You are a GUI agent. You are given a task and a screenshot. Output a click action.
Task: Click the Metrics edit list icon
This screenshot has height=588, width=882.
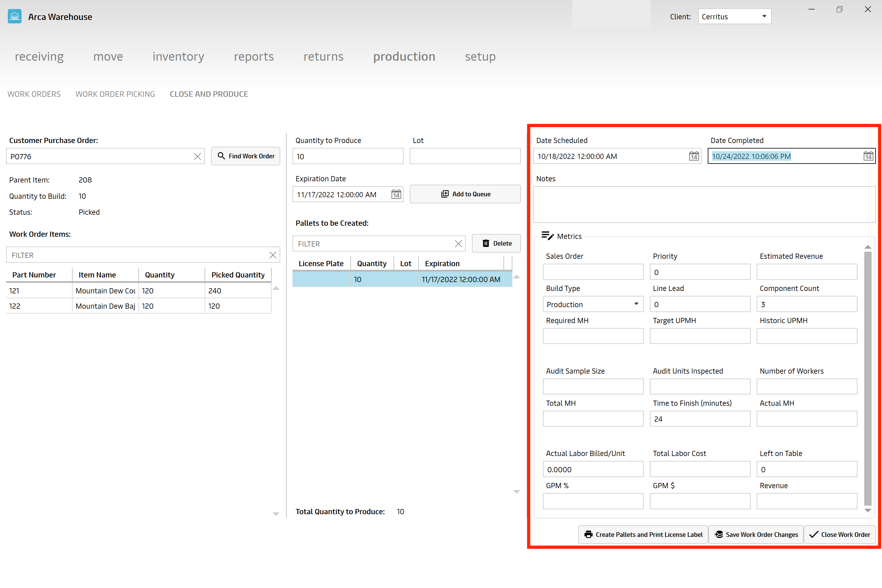click(x=548, y=236)
